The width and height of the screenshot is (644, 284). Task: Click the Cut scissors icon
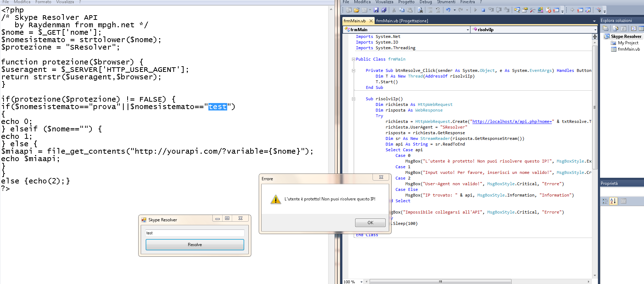(394, 10)
